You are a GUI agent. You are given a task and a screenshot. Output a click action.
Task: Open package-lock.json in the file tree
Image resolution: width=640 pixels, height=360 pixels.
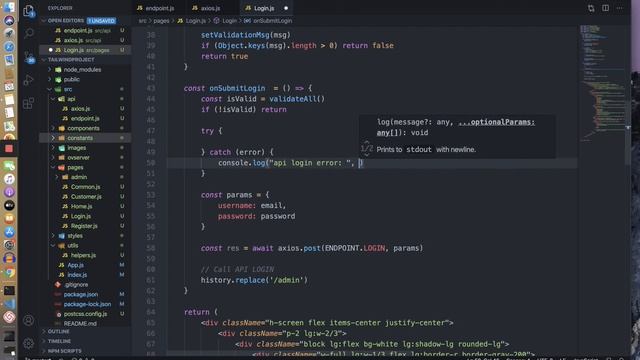point(87,304)
